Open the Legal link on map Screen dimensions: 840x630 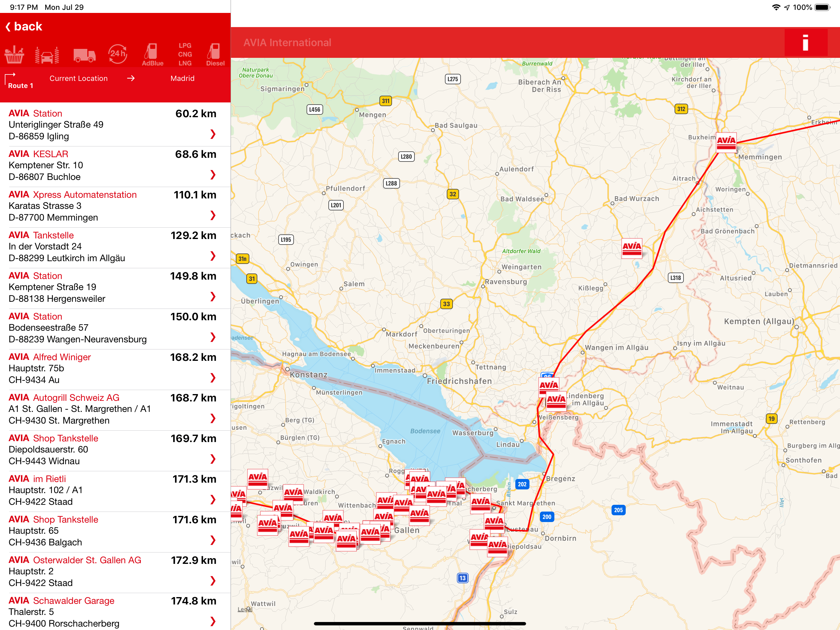pyautogui.click(x=244, y=609)
